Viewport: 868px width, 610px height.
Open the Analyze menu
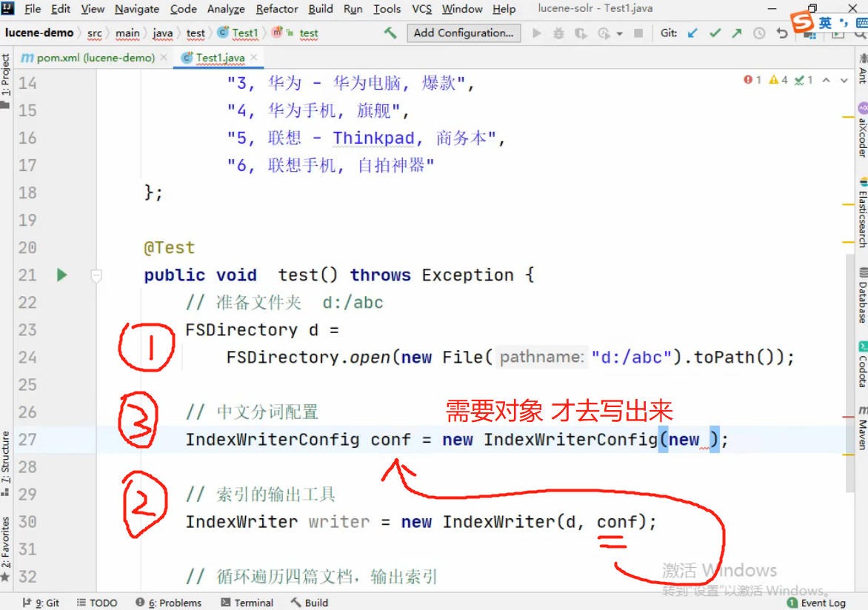(x=226, y=9)
